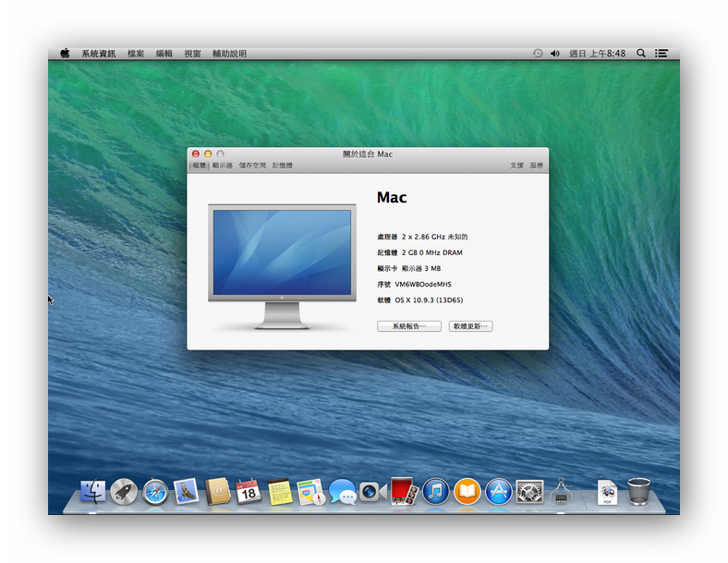Image resolution: width=728 pixels, height=563 pixels.
Task: Open iTunes music note icon
Action: [x=435, y=492]
